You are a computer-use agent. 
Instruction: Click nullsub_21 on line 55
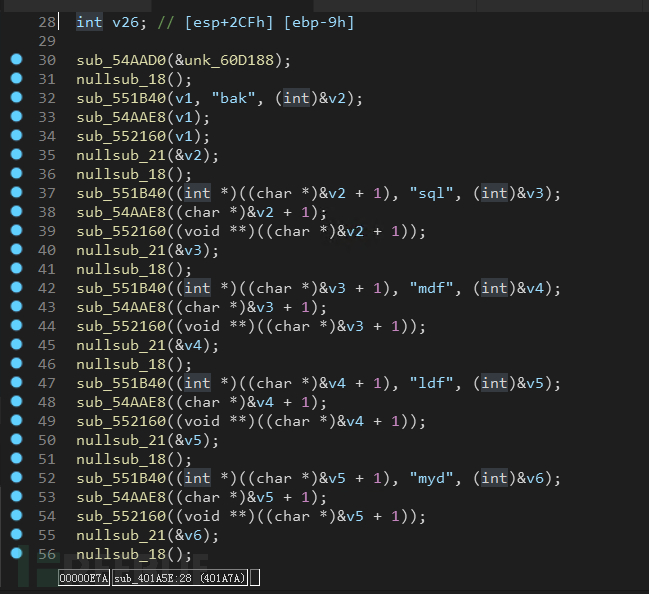pyautogui.click(x=121, y=536)
